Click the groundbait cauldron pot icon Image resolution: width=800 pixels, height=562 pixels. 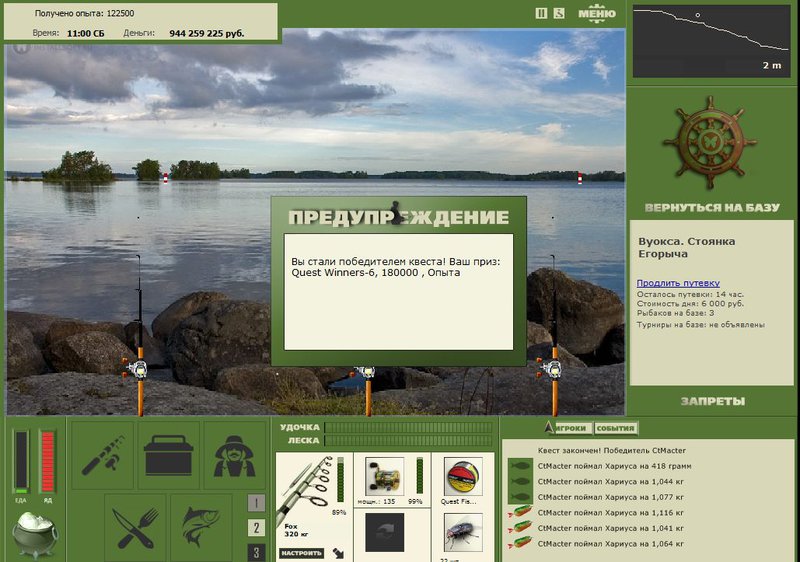[35, 534]
